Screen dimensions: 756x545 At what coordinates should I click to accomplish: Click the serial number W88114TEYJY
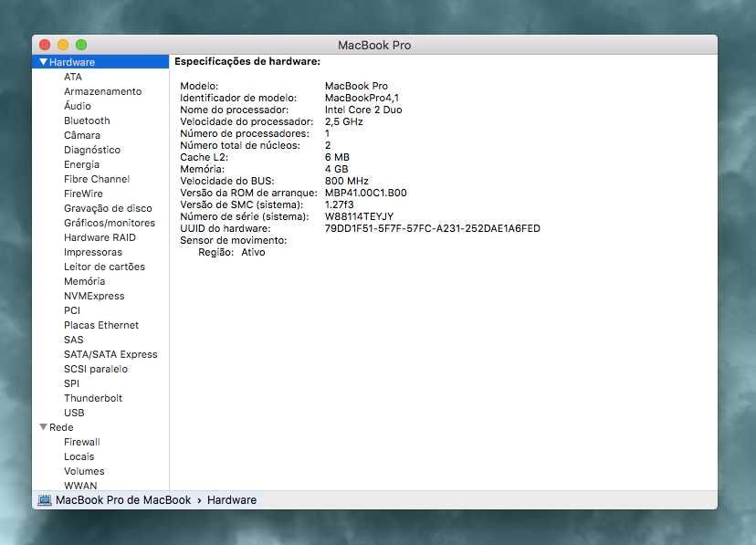[x=359, y=216]
